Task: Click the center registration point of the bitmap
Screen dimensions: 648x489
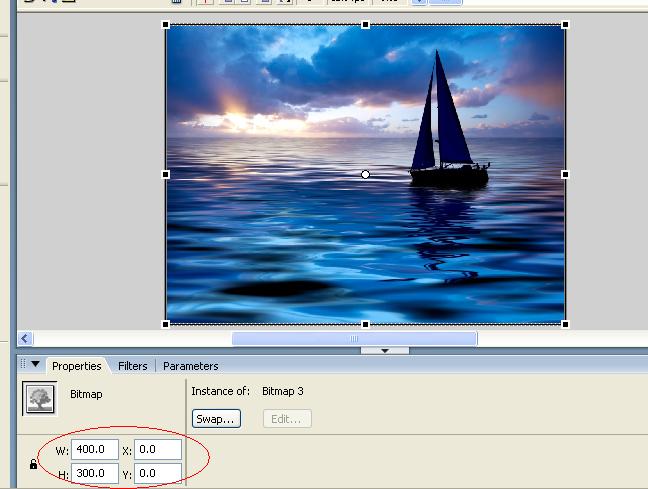Action: click(x=365, y=174)
